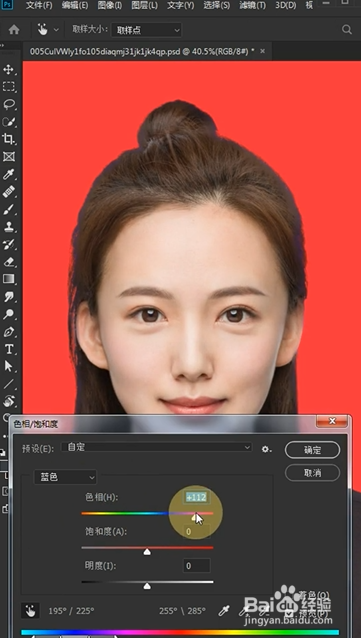
Task: Select the Path Selection tool
Action: [9, 366]
